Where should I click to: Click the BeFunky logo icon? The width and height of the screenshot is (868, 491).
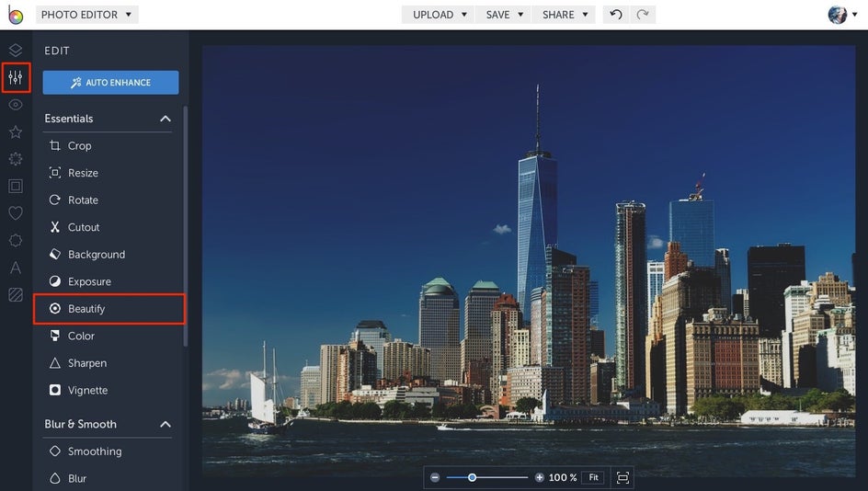(16, 15)
